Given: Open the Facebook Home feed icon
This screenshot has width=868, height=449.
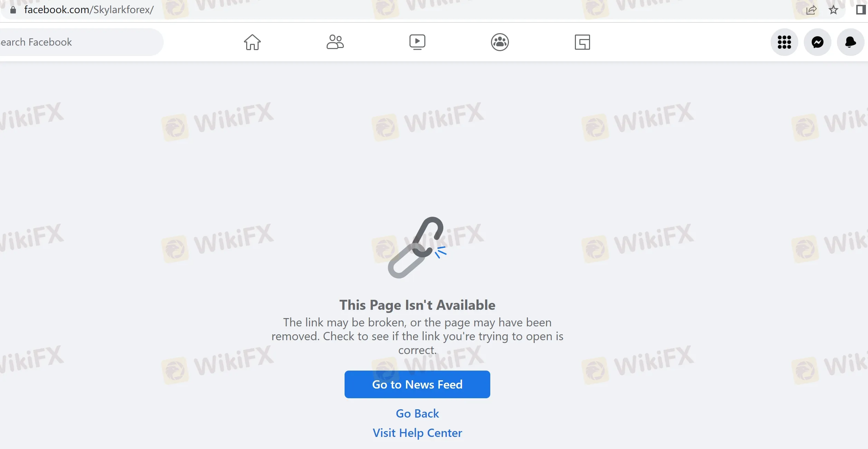Looking at the screenshot, I should [252, 42].
